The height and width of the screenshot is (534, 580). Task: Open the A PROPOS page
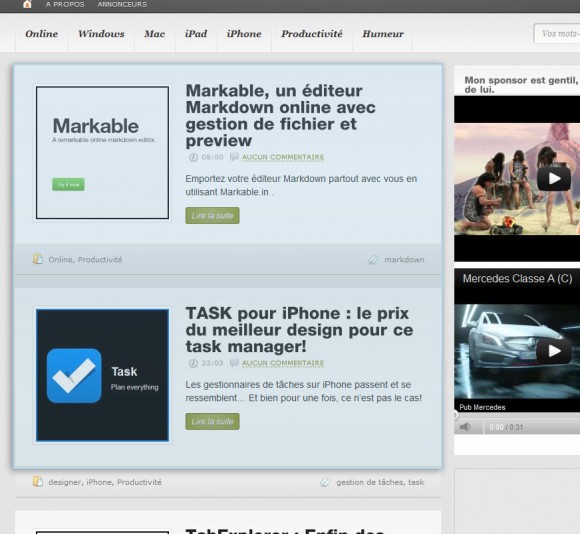tap(65, 4)
